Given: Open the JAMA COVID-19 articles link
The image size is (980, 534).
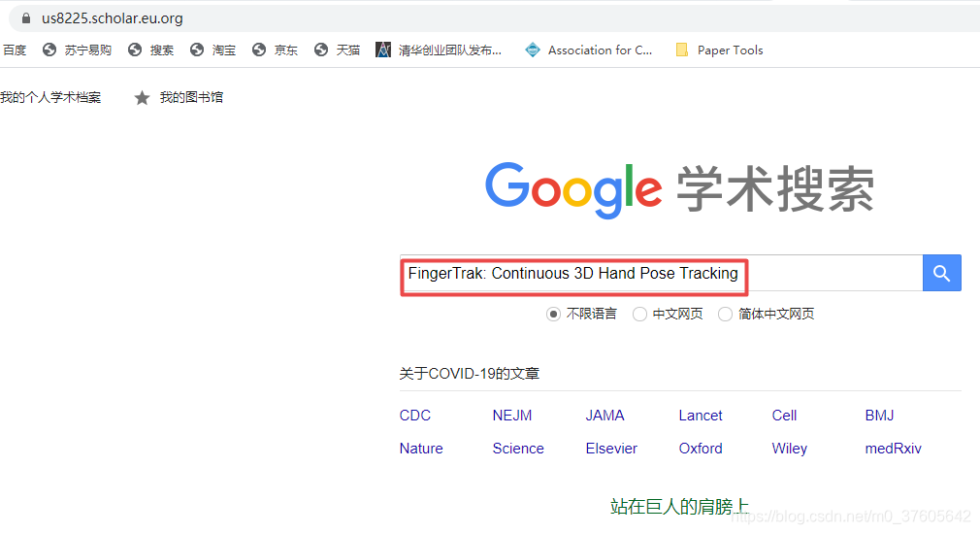Looking at the screenshot, I should tap(605, 416).
